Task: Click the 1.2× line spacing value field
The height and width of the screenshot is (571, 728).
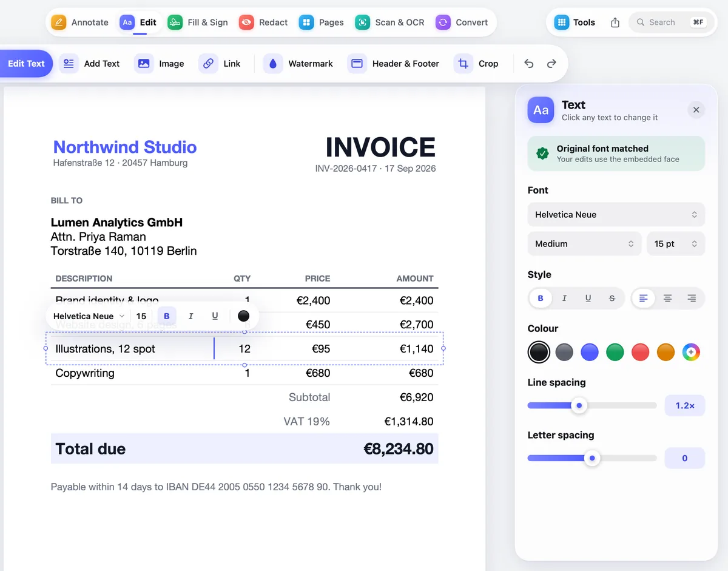Action: click(x=685, y=405)
